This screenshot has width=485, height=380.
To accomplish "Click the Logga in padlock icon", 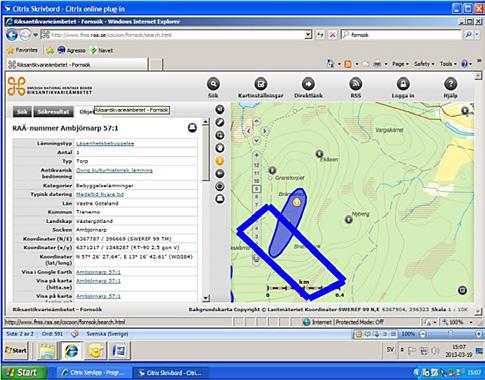I will pos(403,84).
